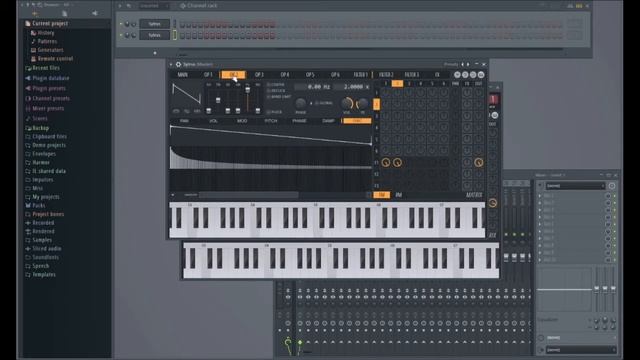This screenshot has width=640, height=360.
Task: Click the orange knob on the strip right of the Sytrus matrix
Action: pyautogui.click(x=493, y=203)
